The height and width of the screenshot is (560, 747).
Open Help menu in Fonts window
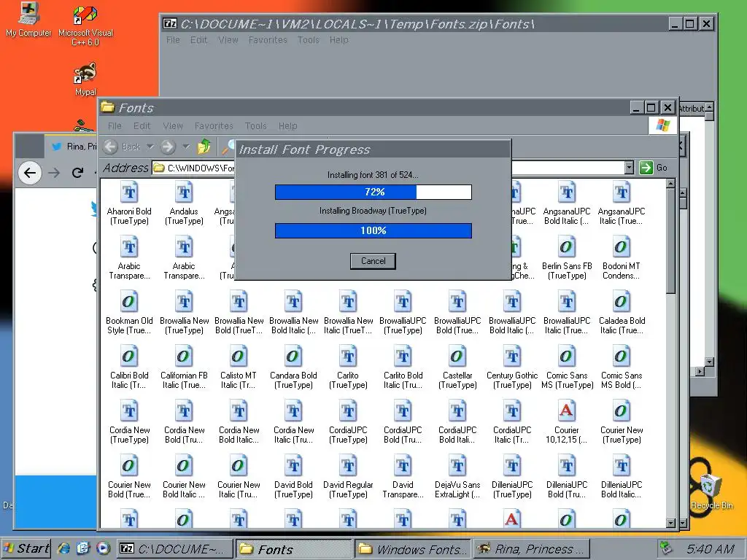point(287,125)
